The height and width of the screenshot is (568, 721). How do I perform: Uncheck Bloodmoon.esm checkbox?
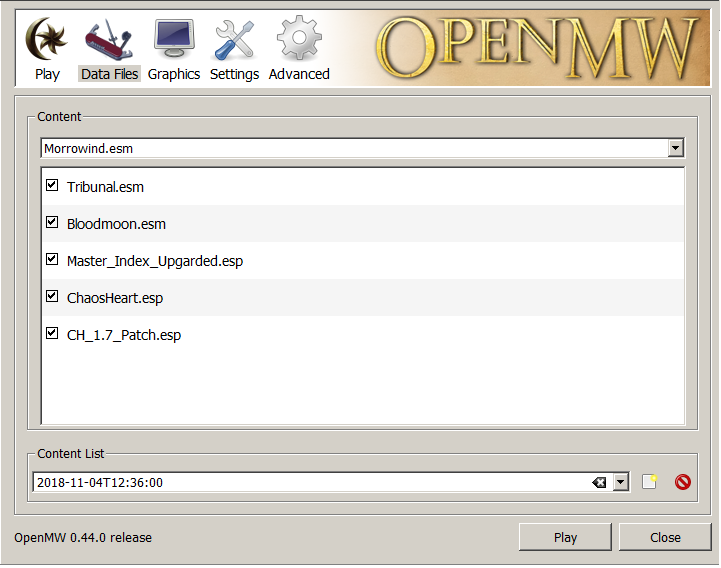52,222
